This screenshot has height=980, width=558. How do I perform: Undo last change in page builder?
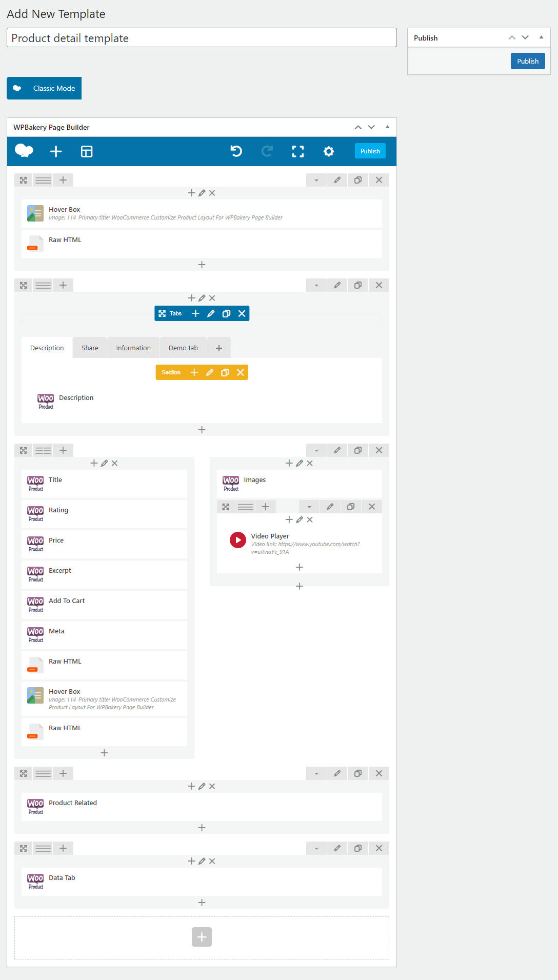[x=236, y=151]
